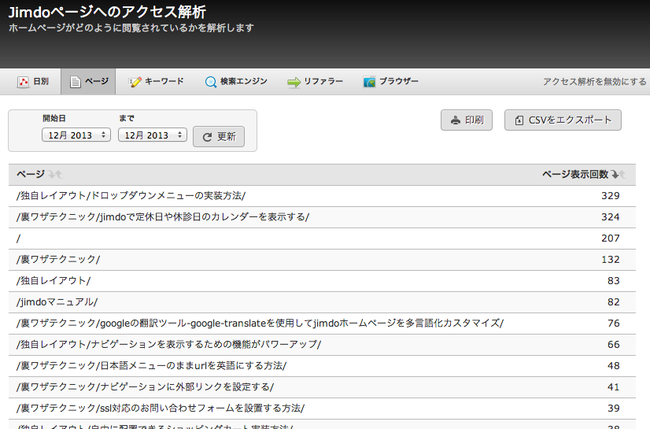This screenshot has width=650, height=429.
Task: Go to リファラー tab
Action: coord(315,82)
